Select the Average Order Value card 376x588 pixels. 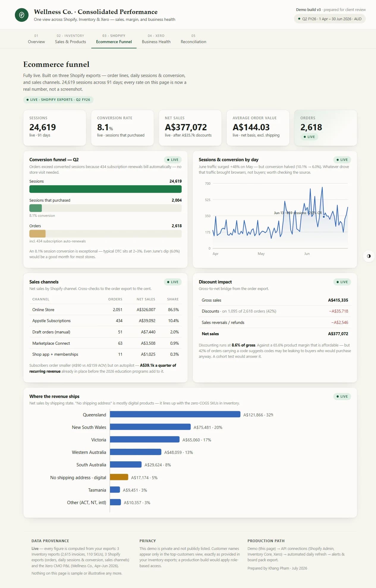[x=258, y=128]
